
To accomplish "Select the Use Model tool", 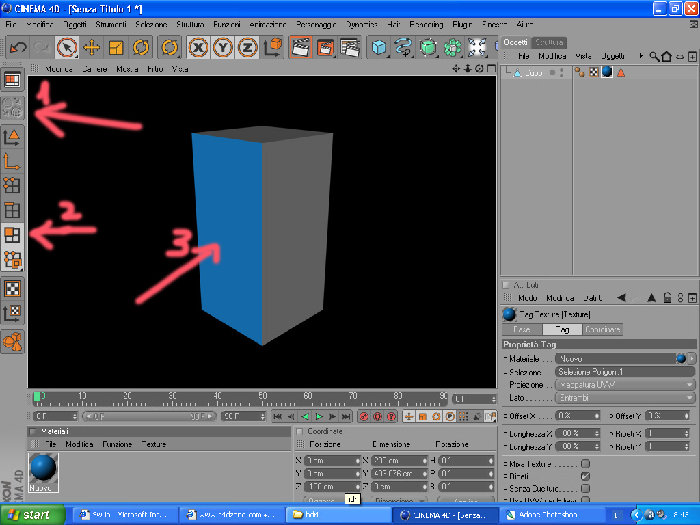I will 12,137.
